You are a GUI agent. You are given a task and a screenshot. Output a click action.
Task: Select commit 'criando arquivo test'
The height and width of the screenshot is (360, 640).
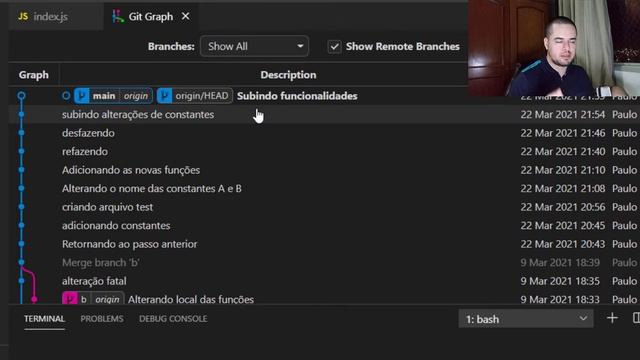[107, 207]
